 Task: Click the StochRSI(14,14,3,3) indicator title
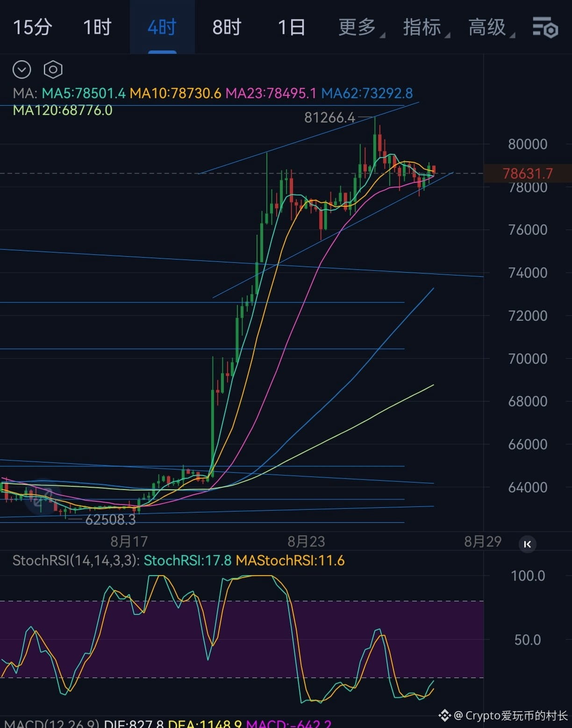pos(76,560)
